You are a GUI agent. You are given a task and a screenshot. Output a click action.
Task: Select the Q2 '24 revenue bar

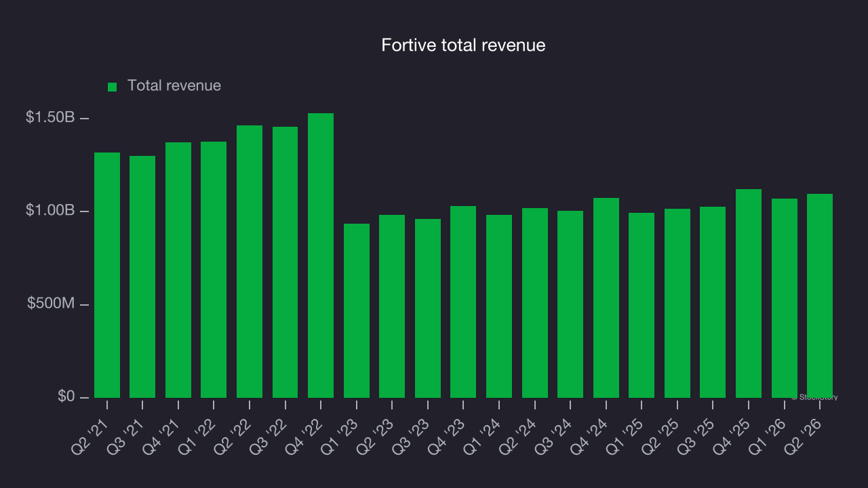pos(535,303)
